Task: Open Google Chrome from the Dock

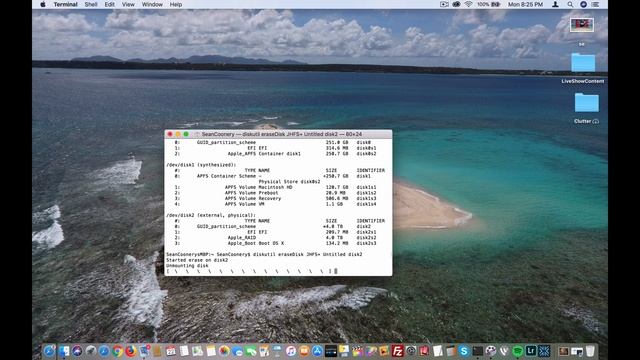Action: [118, 351]
